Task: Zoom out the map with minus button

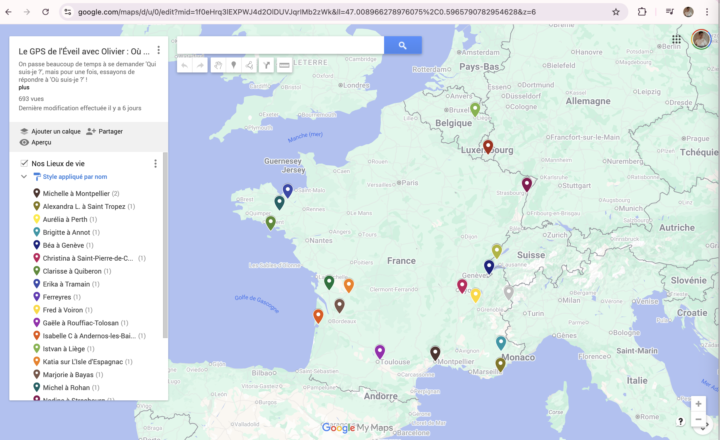Action: [698, 419]
